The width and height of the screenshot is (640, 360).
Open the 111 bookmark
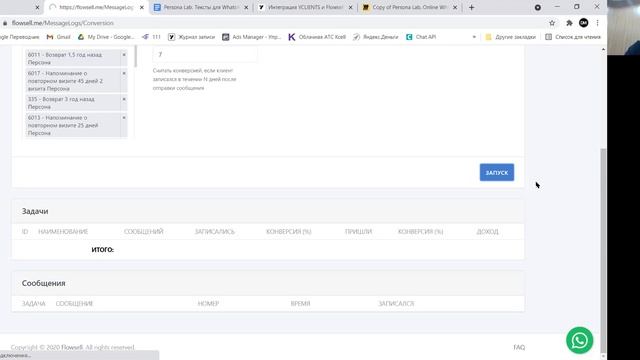click(151, 37)
